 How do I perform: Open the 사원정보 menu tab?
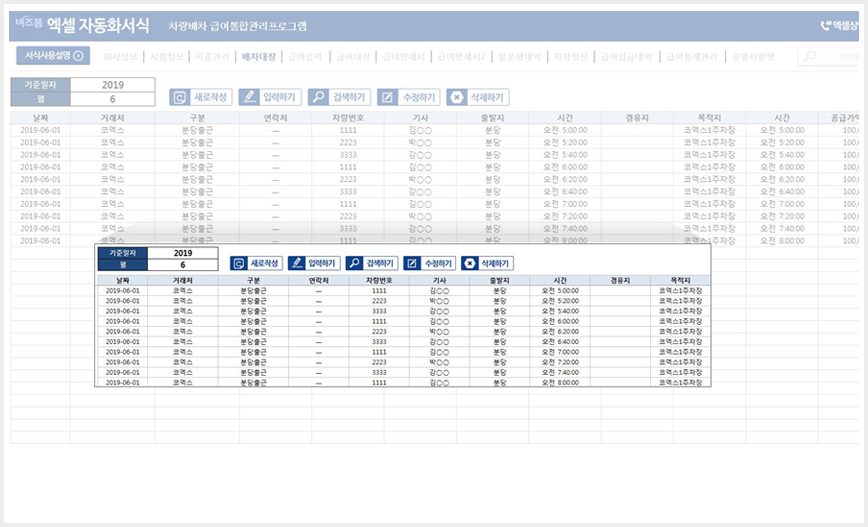coord(167,56)
